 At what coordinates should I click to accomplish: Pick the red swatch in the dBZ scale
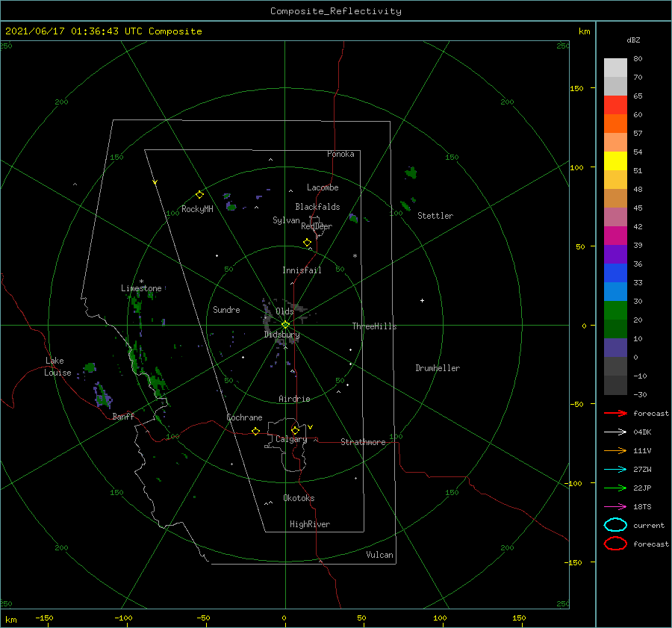pyautogui.click(x=615, y=105)
